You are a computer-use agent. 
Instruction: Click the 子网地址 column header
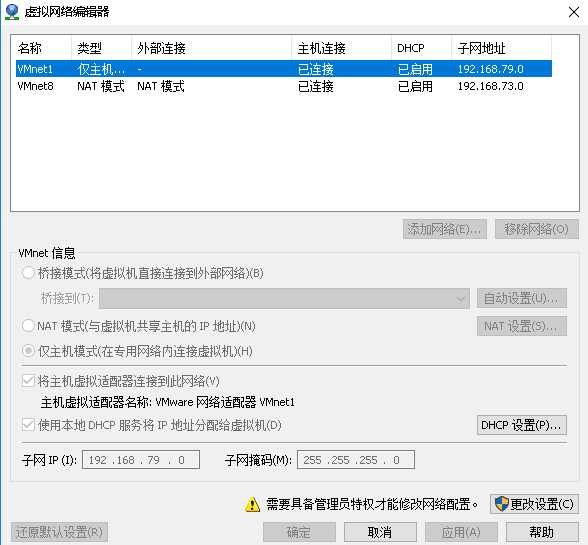[501, 48]
